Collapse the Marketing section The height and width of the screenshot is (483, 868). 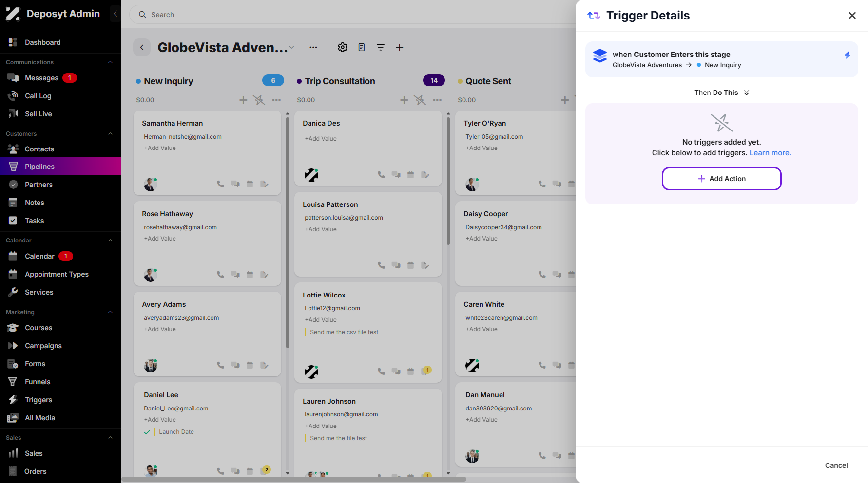110,312
